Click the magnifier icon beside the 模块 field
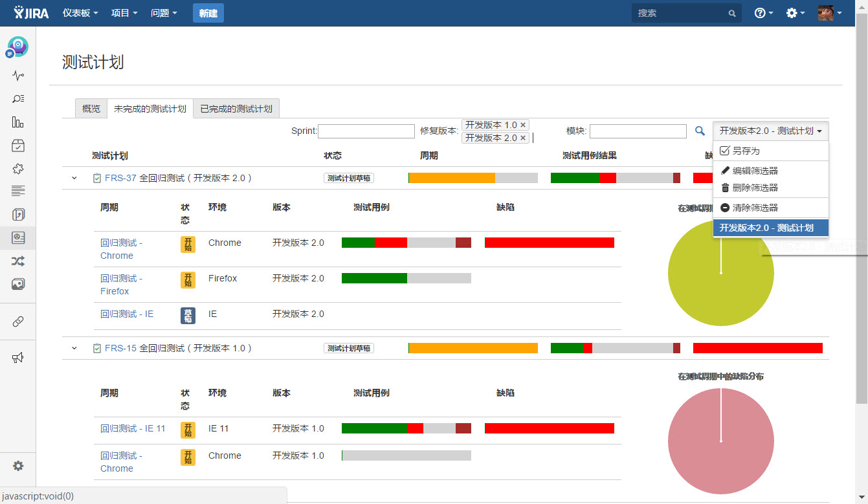 pyautogui.click(x=700, y=131)
